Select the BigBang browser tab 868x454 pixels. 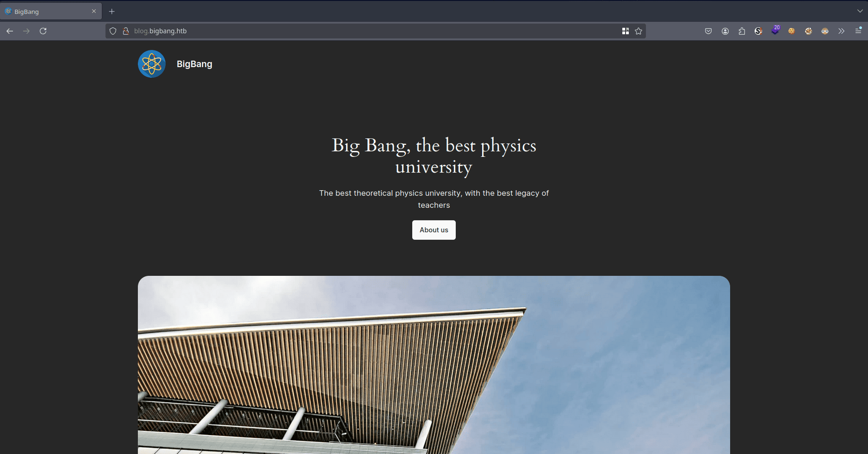[x=46, y=12]
